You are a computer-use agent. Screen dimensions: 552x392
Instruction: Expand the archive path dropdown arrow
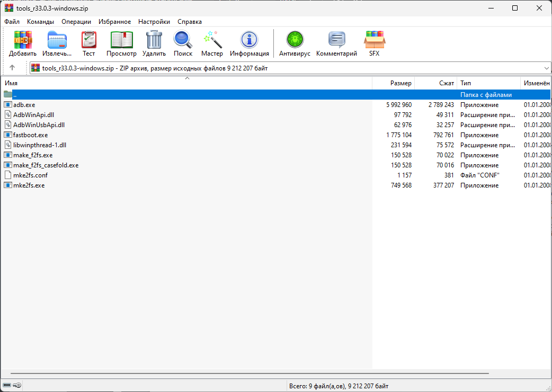[x=546, y=68]
